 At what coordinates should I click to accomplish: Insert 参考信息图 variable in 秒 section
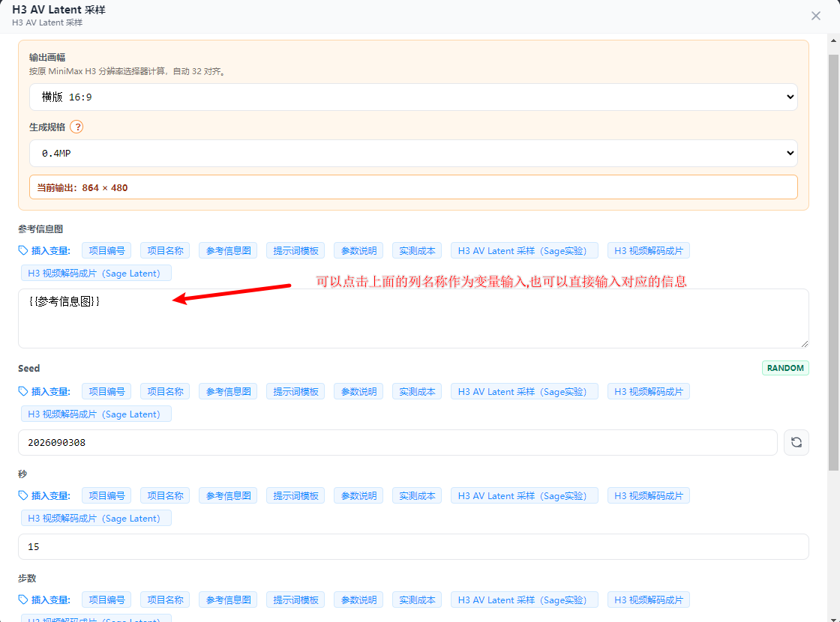point(228,495)
